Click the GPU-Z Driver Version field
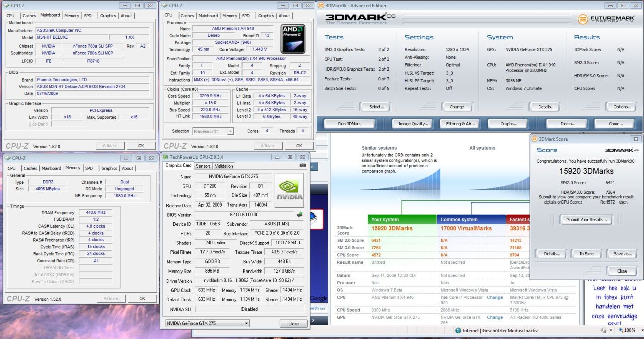The image size is (644, 339). point(249,281)
